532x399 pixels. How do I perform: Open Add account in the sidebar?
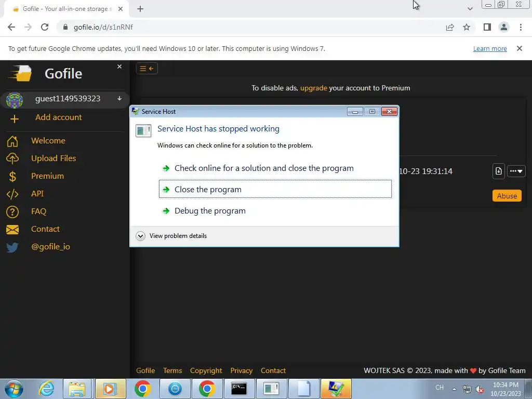(58, 117)
